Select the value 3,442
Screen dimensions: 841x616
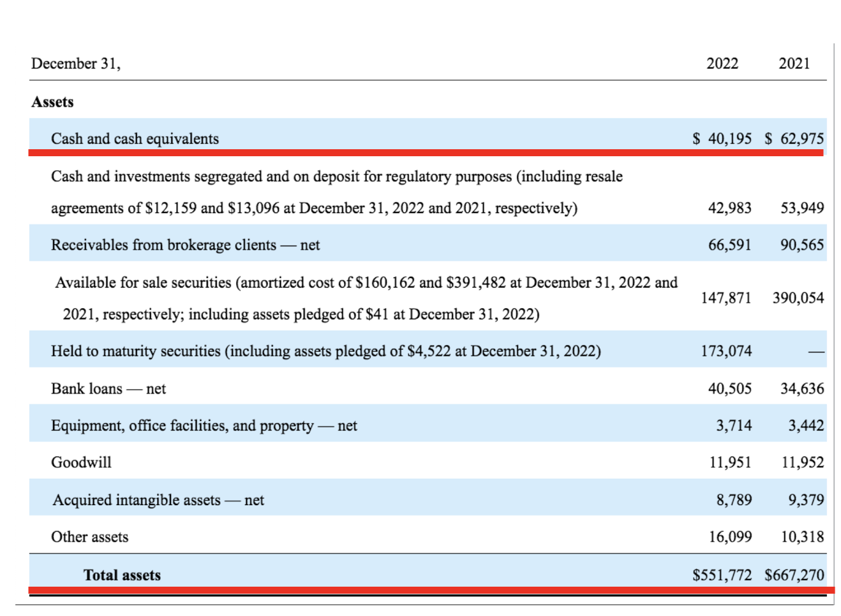click(x=806, y=425)
